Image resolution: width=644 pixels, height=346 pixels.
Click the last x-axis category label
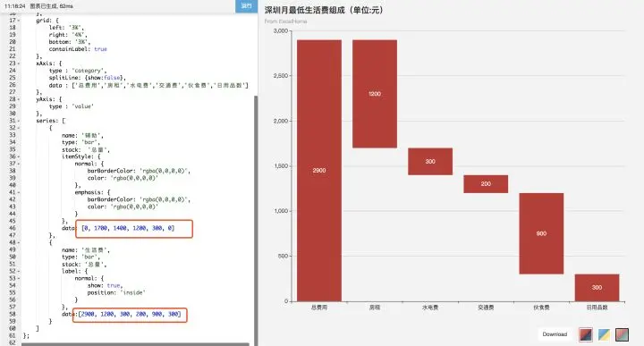pyautogui.click(x=597, y=308)
